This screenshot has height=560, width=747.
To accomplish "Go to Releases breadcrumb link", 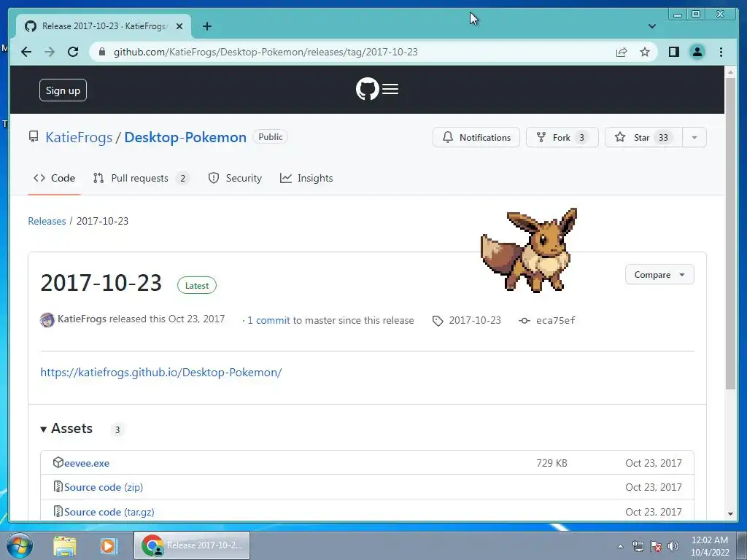I will [47, 221].
